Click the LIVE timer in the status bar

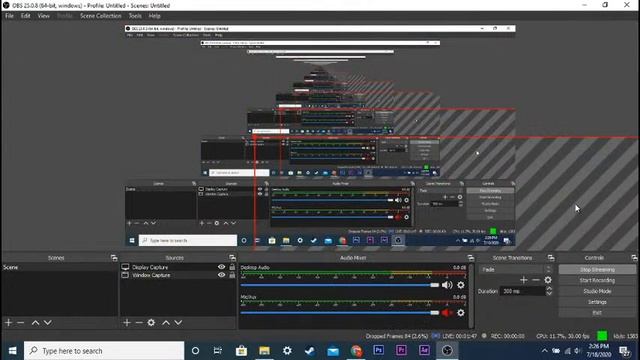(459, 336)
